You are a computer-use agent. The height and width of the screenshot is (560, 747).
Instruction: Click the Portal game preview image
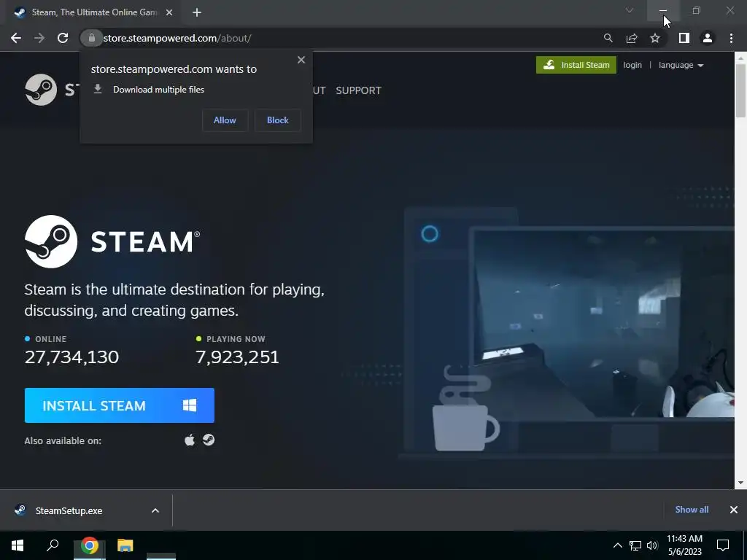pos(604,324)
